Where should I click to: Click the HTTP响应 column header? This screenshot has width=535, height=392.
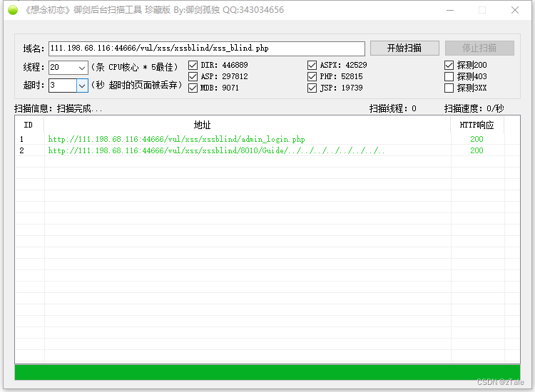click(x=477, y=125)
